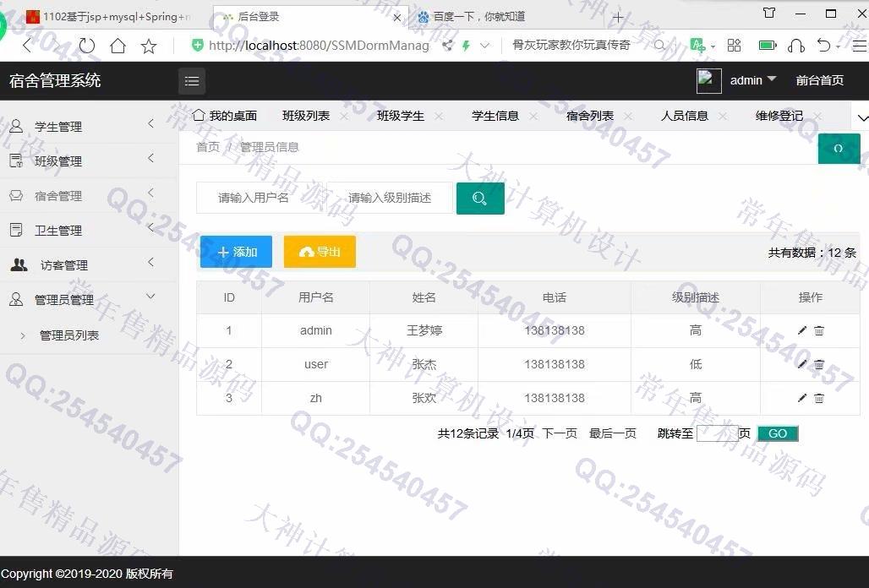Close the 后台登录 browser tab
869x588 pixels.
tap(396, 18)
